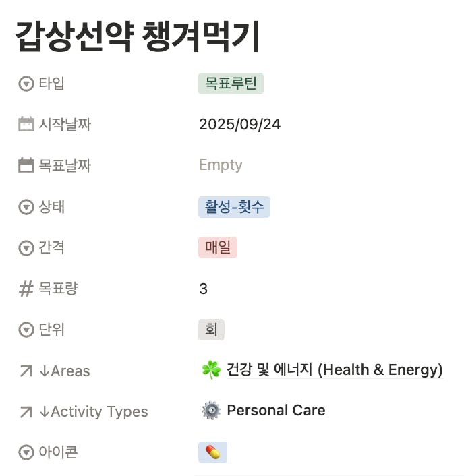Open the 활성-횟수 status dropdown

click(x=234, y=207)
